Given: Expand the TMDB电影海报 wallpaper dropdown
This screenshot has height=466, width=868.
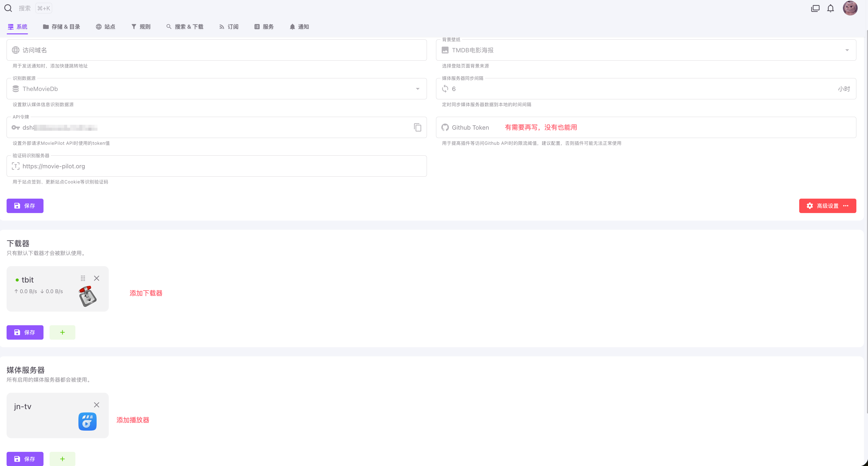Looking at the screenshot, I should click(x=847, y=50).
